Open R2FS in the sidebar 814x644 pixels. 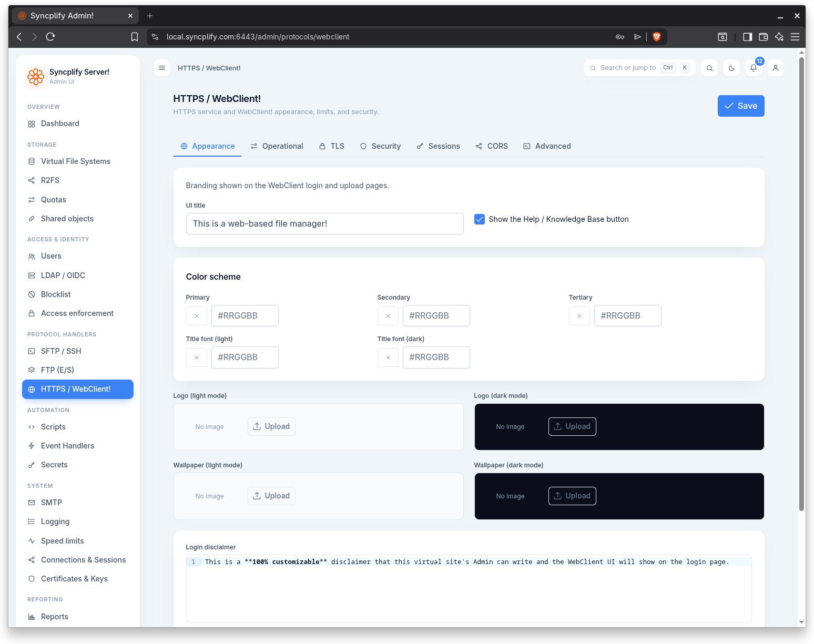[78, 180]
